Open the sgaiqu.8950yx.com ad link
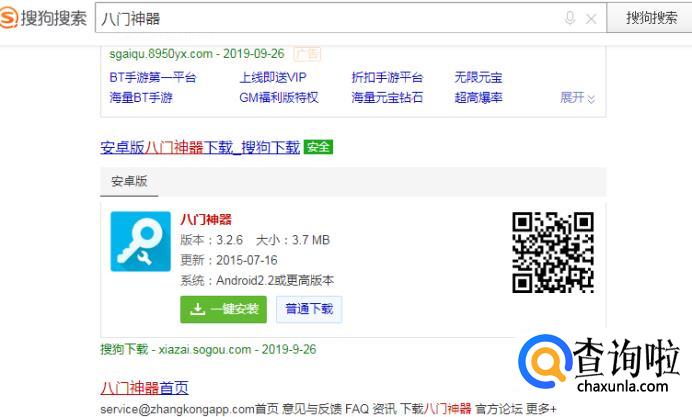Screen dimensions: 692x417 click(x=161, y=54)
